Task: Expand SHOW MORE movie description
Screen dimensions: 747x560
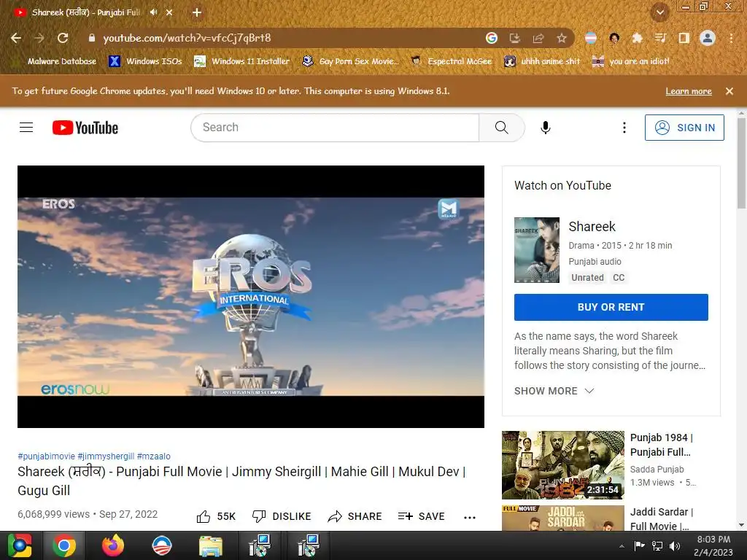Action: click(554, 391)
